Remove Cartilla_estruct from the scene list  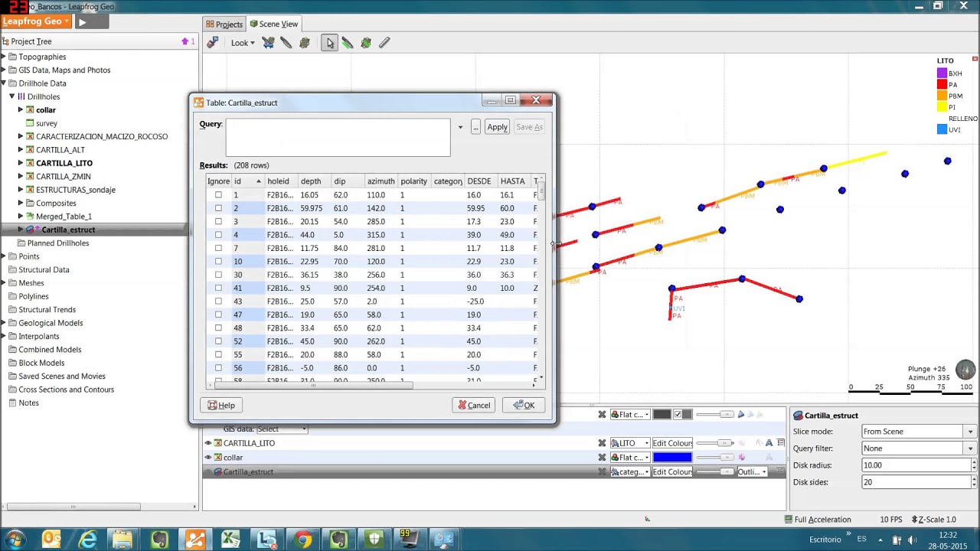click(602, 472)
